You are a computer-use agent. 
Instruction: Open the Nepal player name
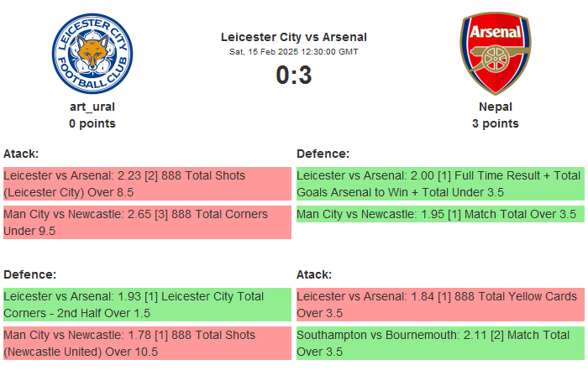coord(495,107)
